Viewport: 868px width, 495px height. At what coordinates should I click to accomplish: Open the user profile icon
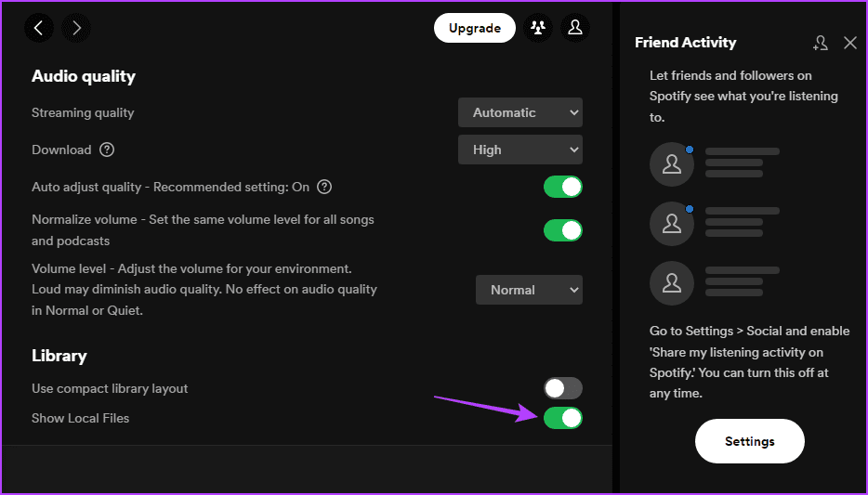point(575,28)
